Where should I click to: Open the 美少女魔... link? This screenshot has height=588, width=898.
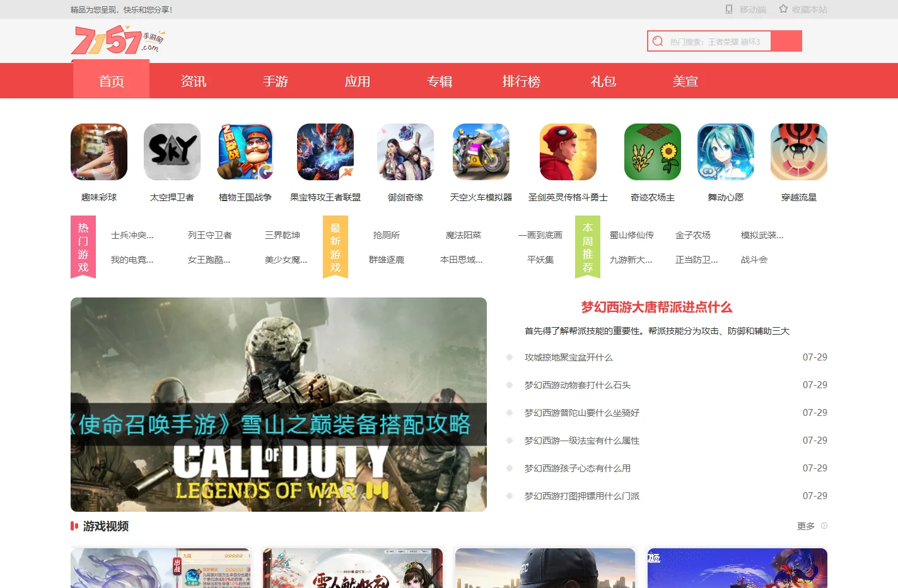click(x=286, y=260)
